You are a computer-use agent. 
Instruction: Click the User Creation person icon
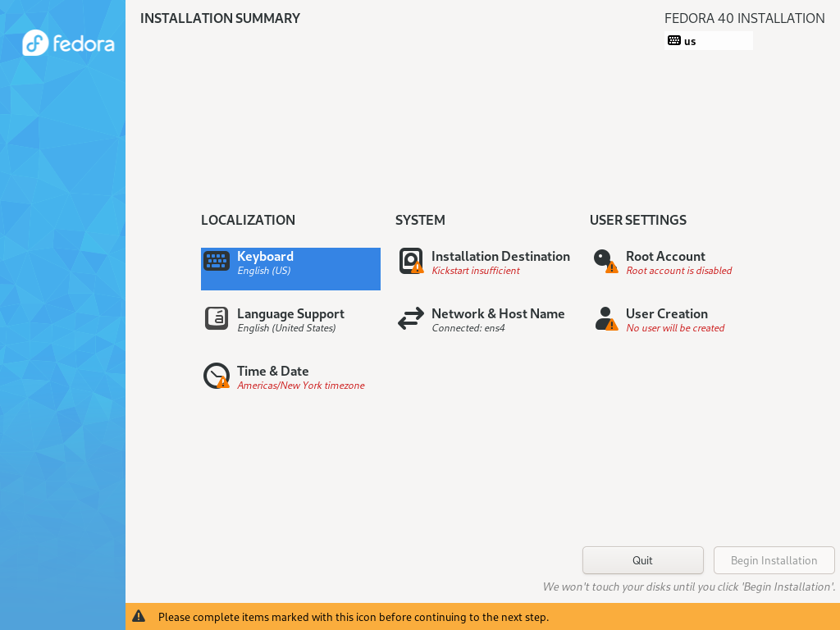pos(606,319)
